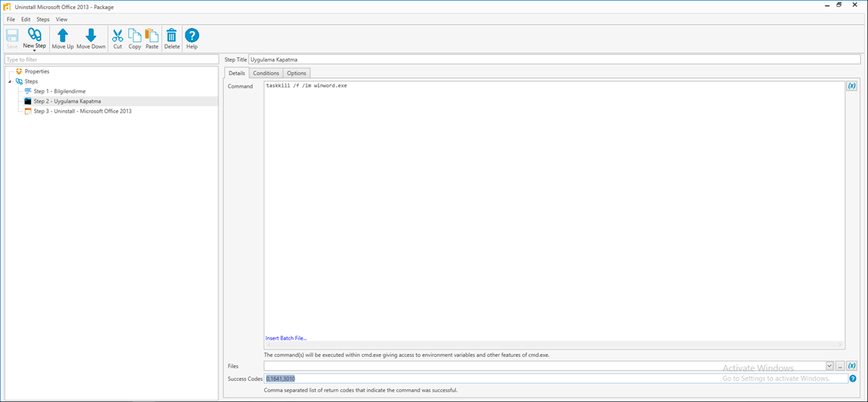
Task: Open the Steps menu
Action: [43, 20]
